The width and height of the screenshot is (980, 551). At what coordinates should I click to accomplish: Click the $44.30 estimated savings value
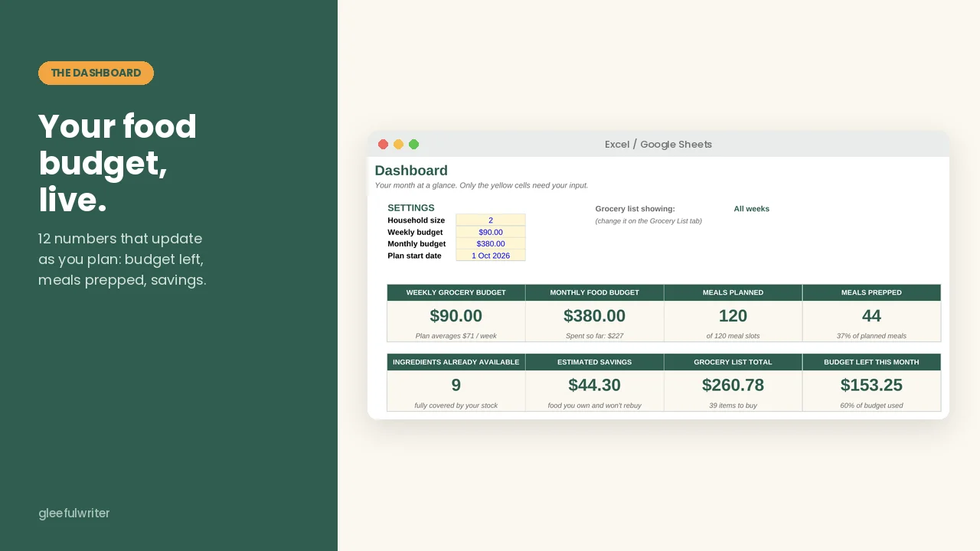(x=595, y=385)
